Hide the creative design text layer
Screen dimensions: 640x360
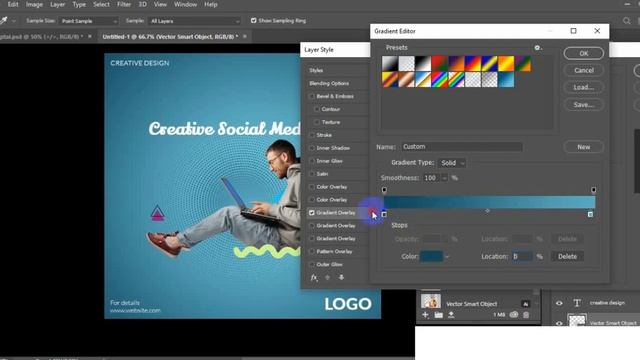(559, 303)
